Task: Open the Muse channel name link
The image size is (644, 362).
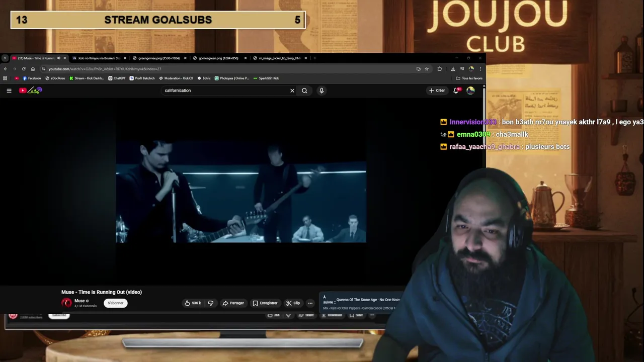Action: coord(79,301)
